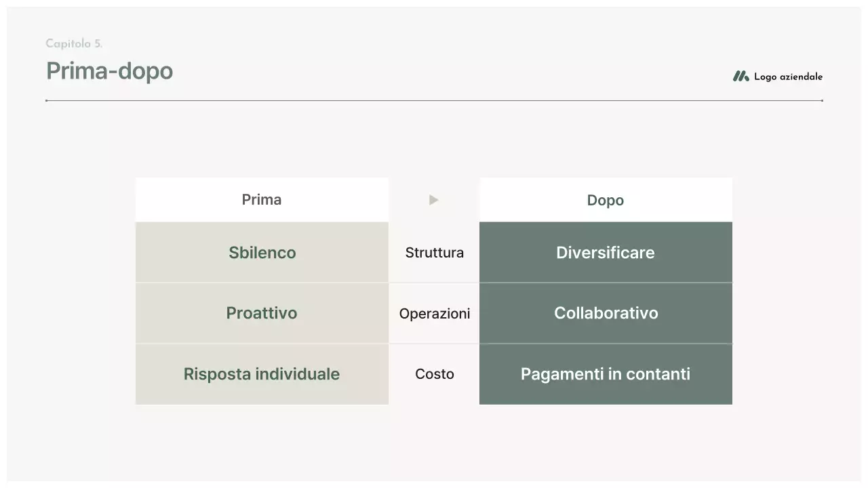The image size is (868, 488).
Task: Click the company logo leaf icon
Action: coord(741,77)
